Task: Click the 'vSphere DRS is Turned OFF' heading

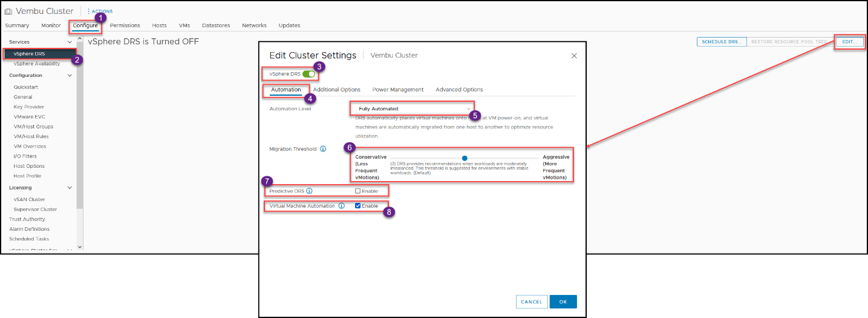Action: 143,42
